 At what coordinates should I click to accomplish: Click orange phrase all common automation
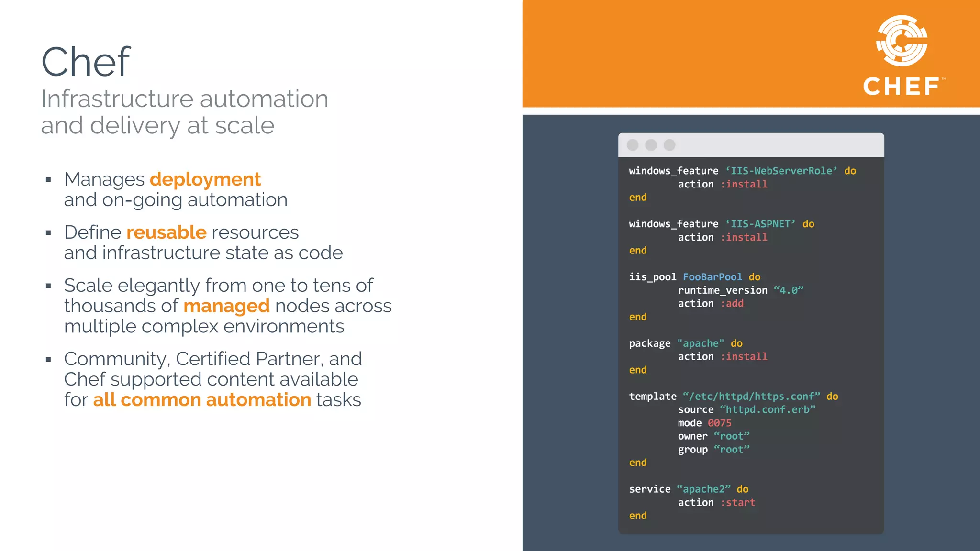202,400
